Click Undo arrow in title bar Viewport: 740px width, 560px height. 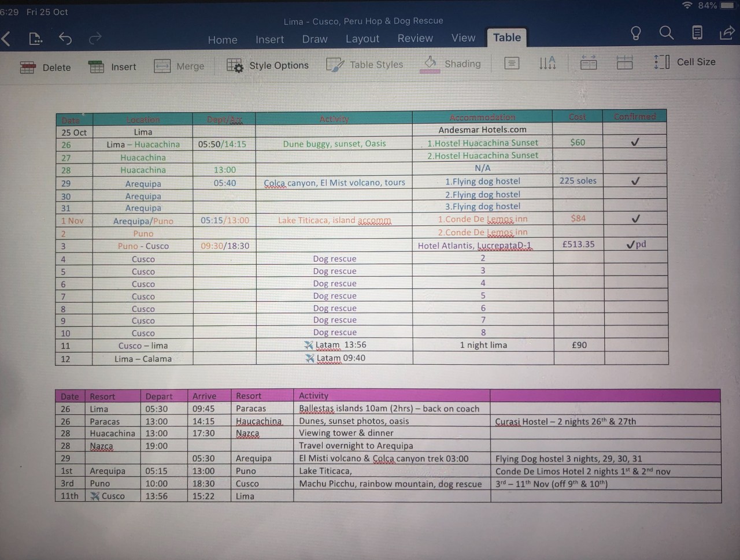point(65,38)
